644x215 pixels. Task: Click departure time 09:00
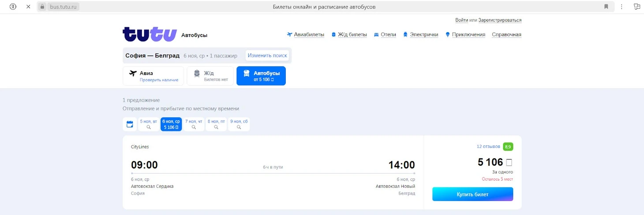pos(144,165)
